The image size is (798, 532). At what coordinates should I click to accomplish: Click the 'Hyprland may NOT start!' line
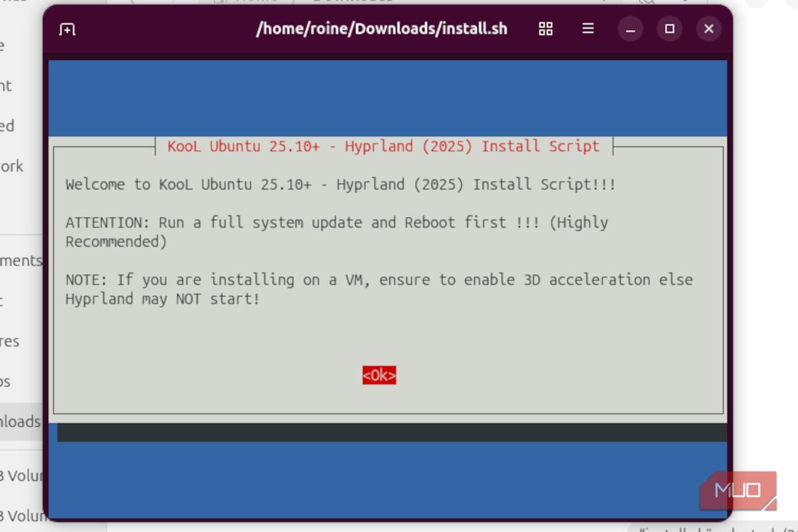(163, 299)
